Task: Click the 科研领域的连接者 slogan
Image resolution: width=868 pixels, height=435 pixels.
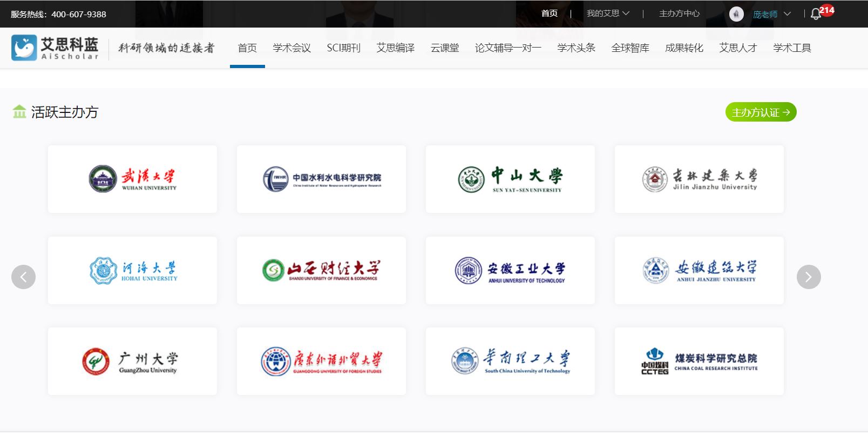Action: (166, 48)
